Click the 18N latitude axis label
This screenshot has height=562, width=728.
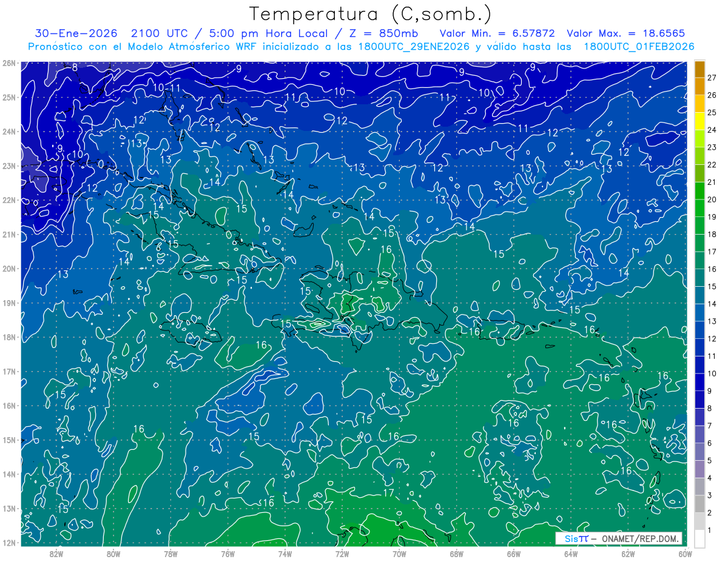point(8,337)
